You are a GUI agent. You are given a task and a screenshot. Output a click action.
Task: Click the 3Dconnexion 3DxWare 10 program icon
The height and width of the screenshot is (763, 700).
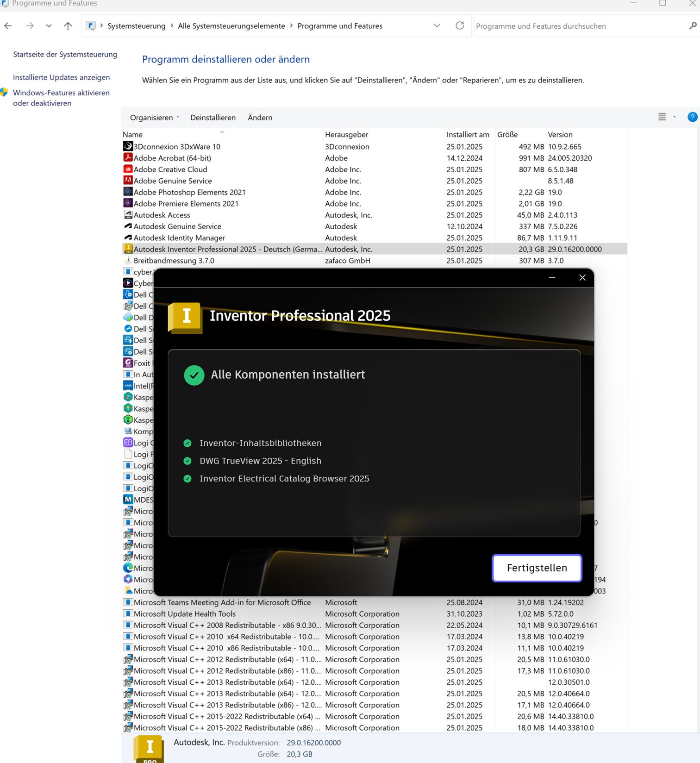(x=128, y=146)
